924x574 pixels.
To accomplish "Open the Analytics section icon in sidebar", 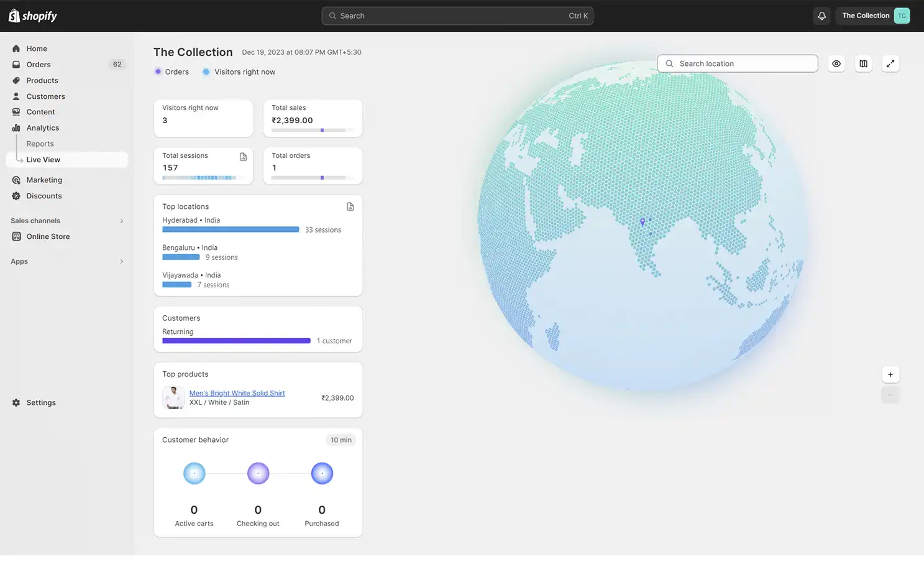I will click(x=16, y=127).
